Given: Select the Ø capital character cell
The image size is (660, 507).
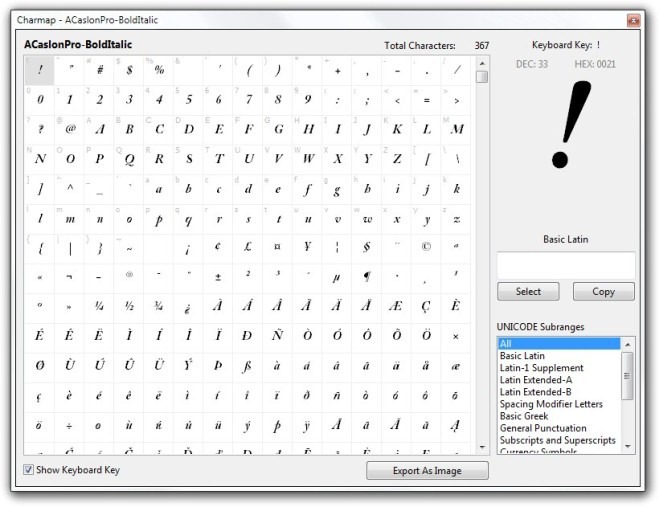Looking at the screenshot, I should tap(40, 368).
